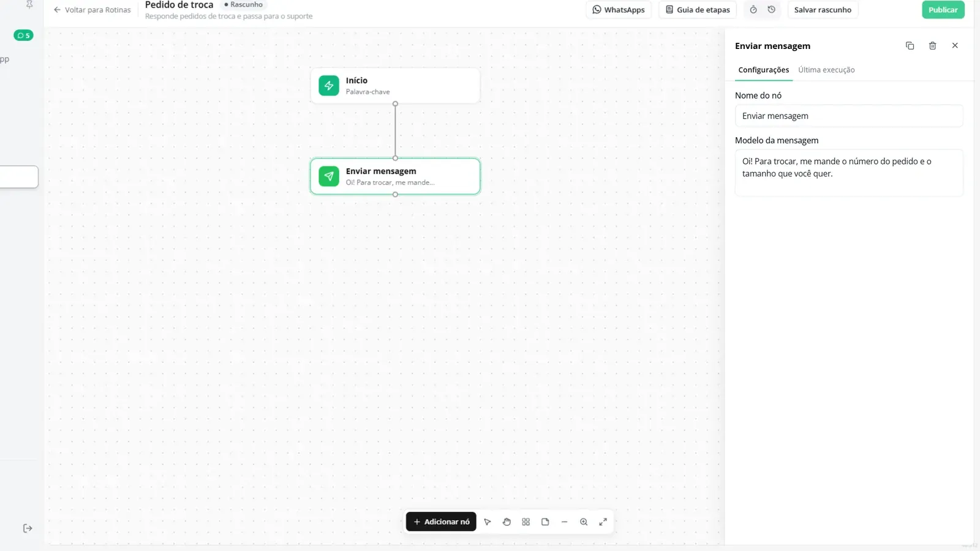Click the bottom connector of Enviar mensagem node

(x=395, y=195)
